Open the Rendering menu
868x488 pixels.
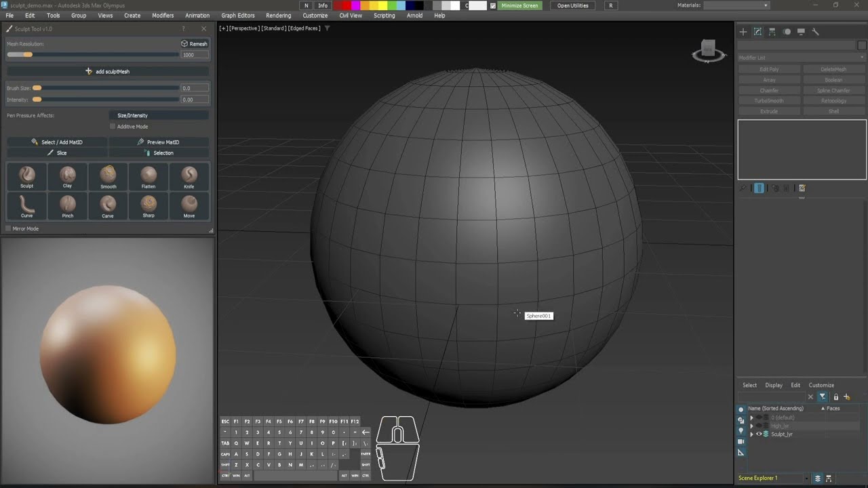pos(279,16)
